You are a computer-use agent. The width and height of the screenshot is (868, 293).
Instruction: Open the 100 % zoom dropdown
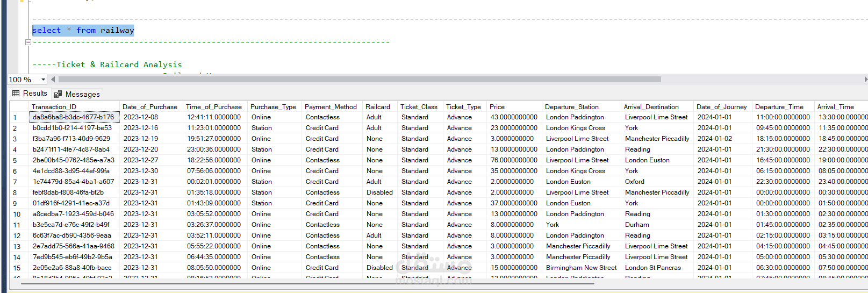(43, 80)
